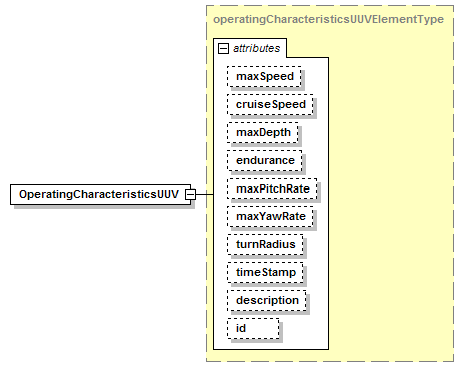Select the maxDepth attribute
Viewport: 475px width, 379px height.
[x=263, y=133]
